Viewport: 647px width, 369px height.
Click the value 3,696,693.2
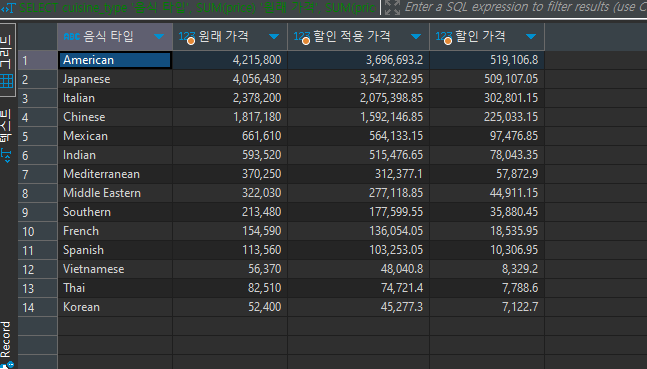click(x=394, y=60)
